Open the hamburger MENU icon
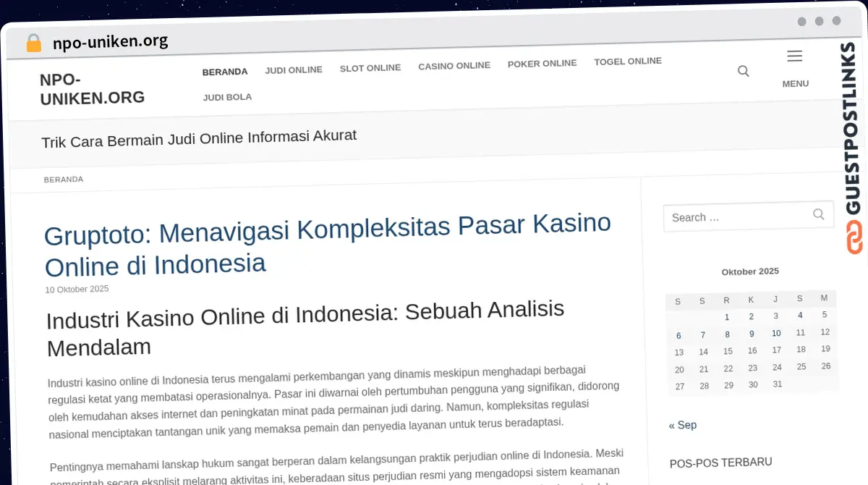 point(794,56)
